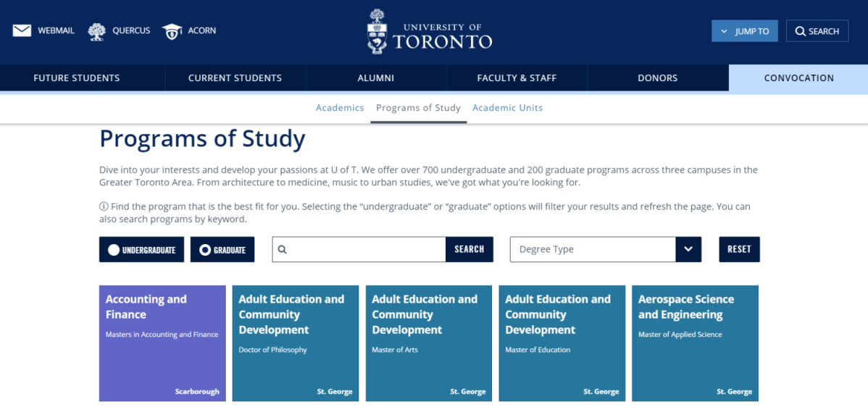Open Aerospace Science and Engineering card
The height and width of the screenshot is (407, 868).
pos(696,343)
